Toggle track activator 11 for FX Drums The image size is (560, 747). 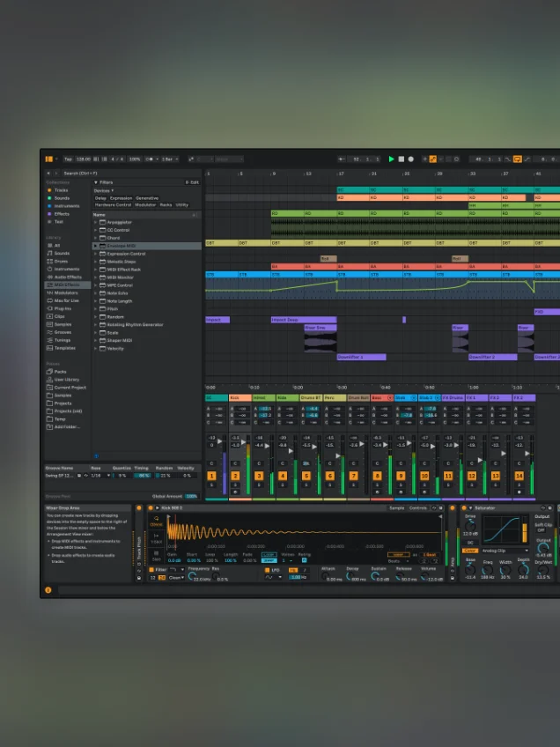coord(448,476)
